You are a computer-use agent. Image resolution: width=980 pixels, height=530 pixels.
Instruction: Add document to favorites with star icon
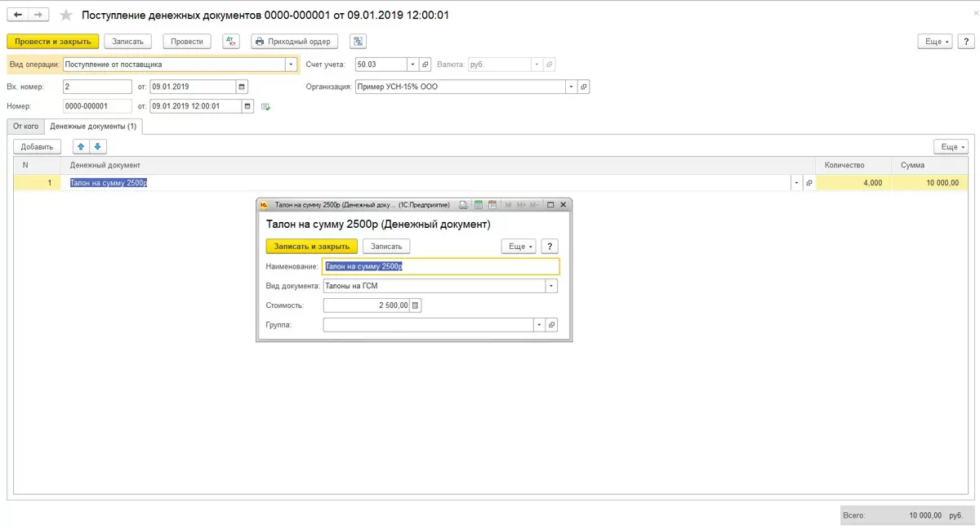pyautogui.click(x=66, y=15)
